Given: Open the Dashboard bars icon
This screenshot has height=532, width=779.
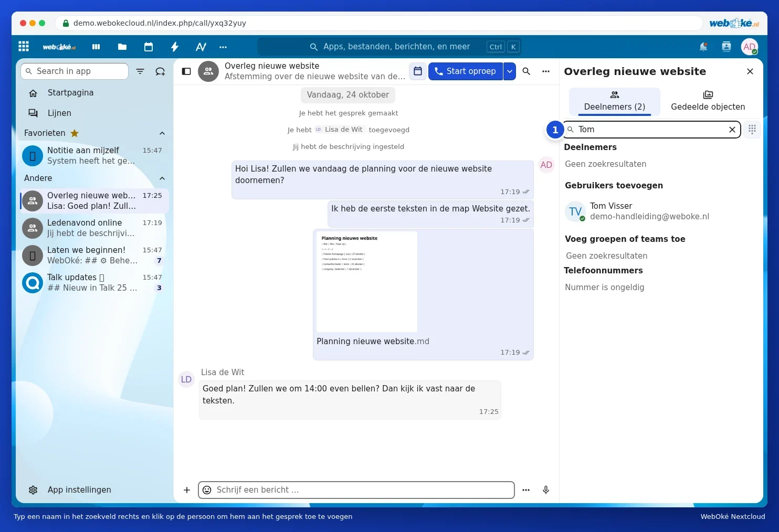Looking at the screenshot, I should point(96,47).
